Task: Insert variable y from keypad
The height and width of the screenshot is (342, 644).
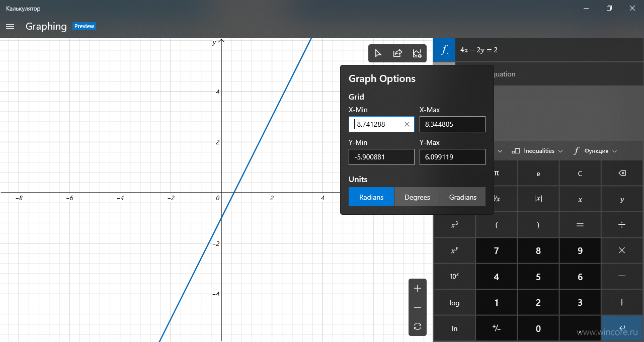Action: [x=622, y=199]
